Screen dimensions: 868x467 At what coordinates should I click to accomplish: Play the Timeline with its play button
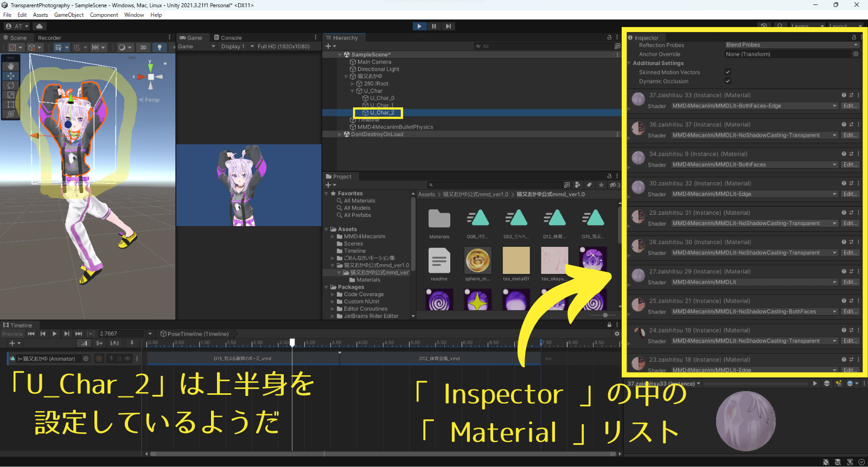click(55, 334)
